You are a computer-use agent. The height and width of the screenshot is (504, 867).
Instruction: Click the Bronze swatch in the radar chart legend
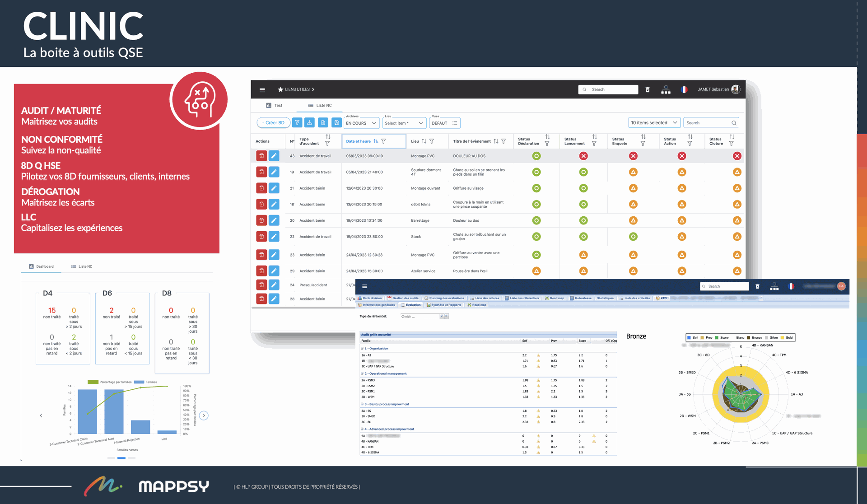coord(748,337)
